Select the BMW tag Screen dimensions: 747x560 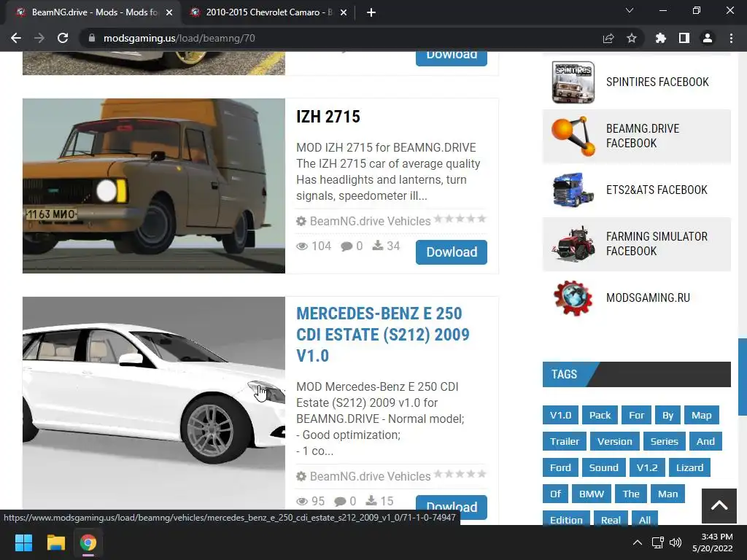point(591,494)
